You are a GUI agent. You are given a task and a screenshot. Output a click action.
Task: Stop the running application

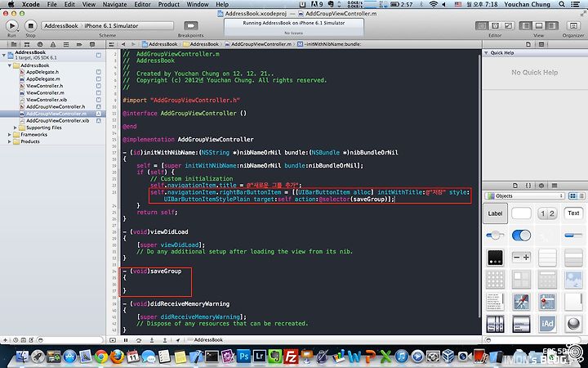[x=30, y=26]
